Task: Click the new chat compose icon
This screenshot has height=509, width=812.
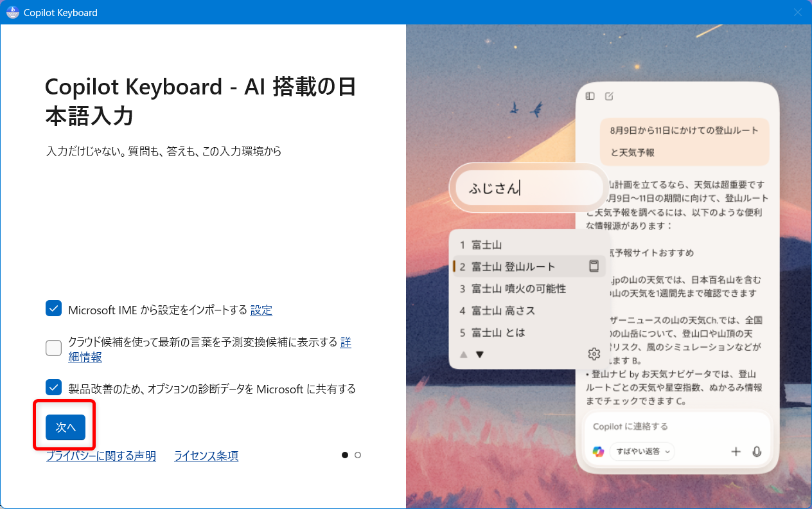Action: coord(609,96)
